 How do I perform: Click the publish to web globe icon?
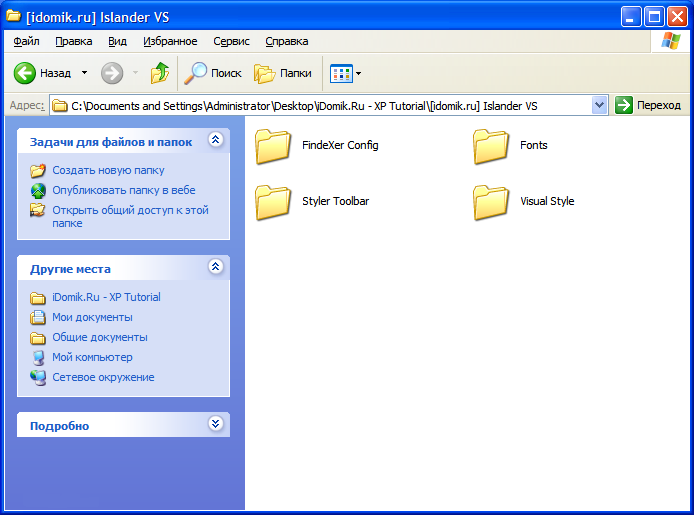(x=38, y=191)
